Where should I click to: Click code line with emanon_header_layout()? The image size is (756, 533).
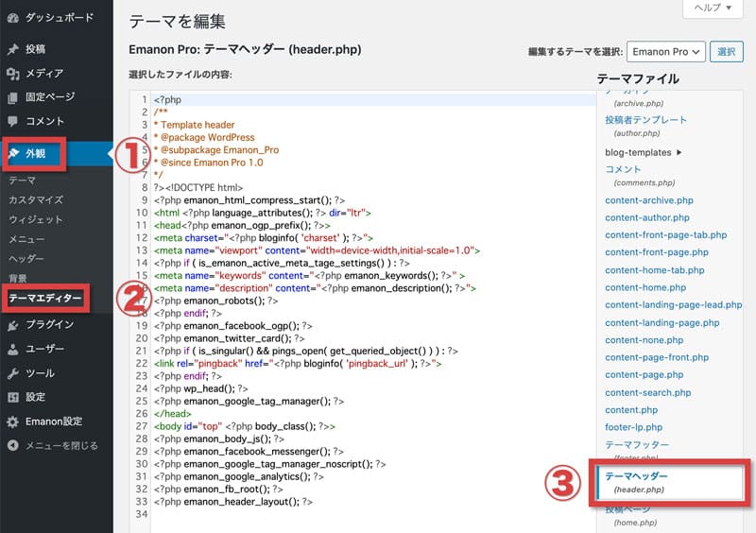click(x=232, y=502)
